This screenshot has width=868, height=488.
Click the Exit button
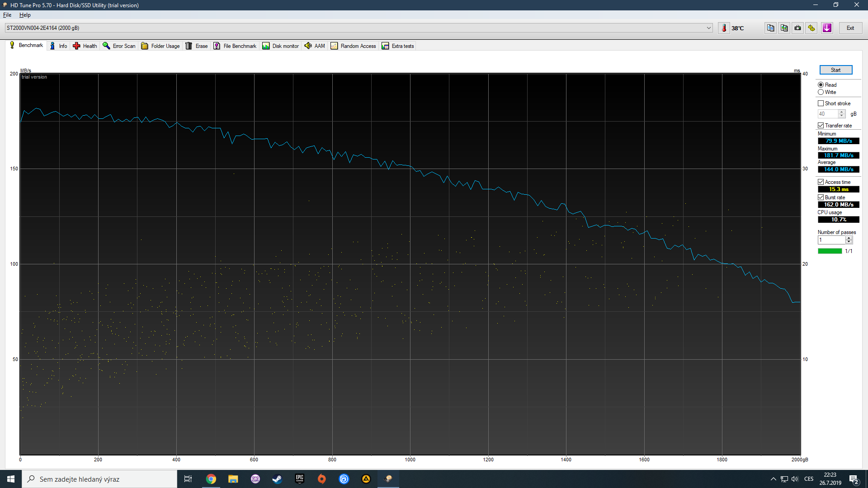850,28
